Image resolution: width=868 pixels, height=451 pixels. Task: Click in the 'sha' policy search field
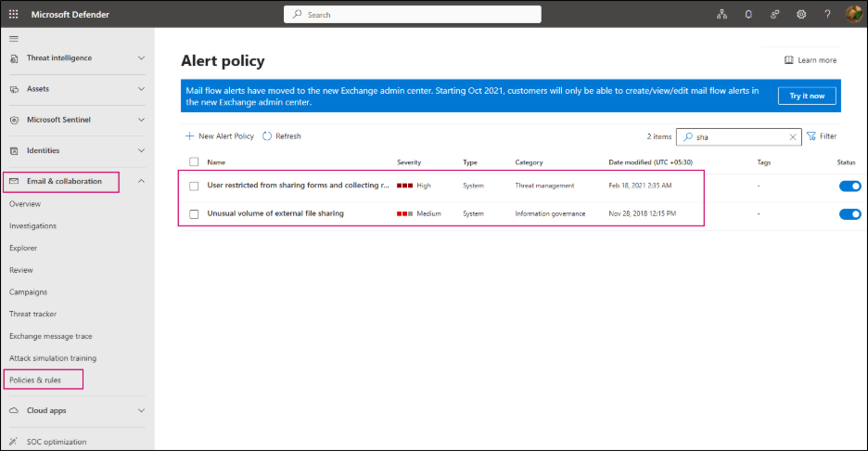[738, 136]
